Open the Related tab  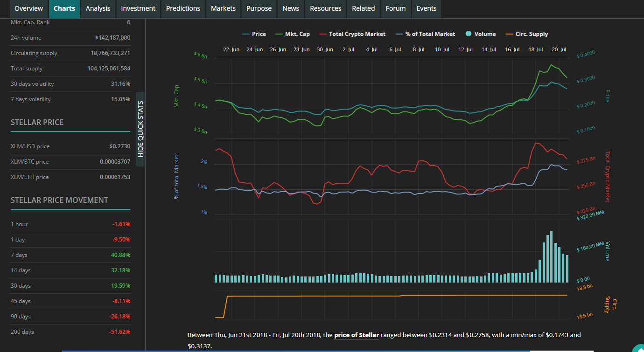[364, 8]
